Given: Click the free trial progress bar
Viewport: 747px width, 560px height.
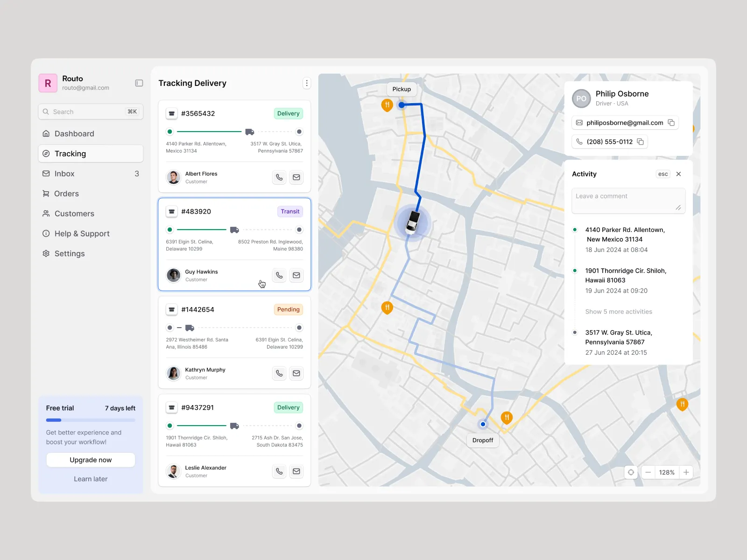Looking at the screenshot, I should pos(91,420).
